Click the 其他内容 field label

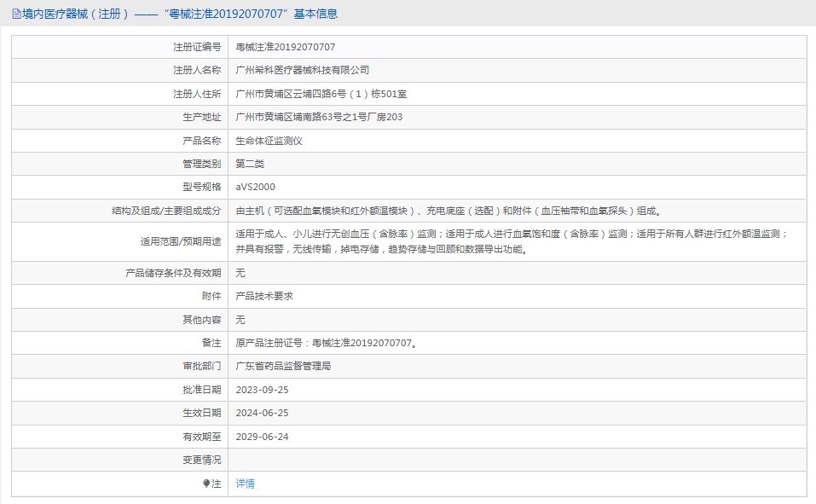(202, 320)
